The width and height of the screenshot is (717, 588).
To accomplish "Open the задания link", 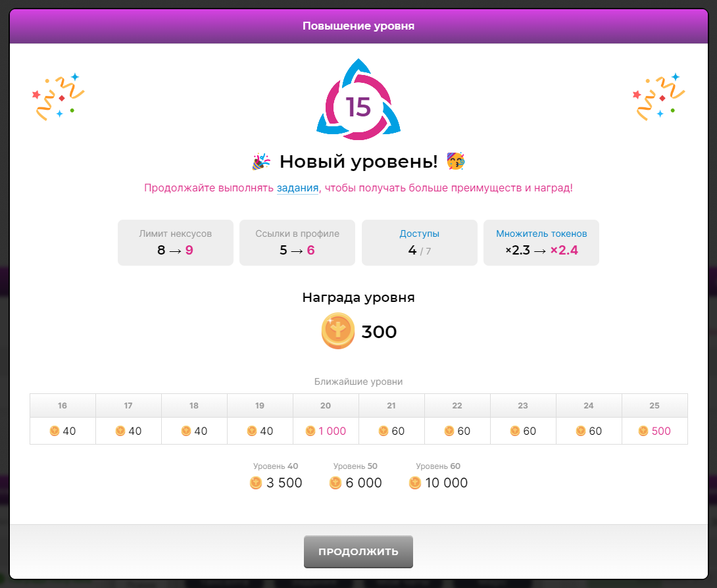I will (x=297, y=188).
